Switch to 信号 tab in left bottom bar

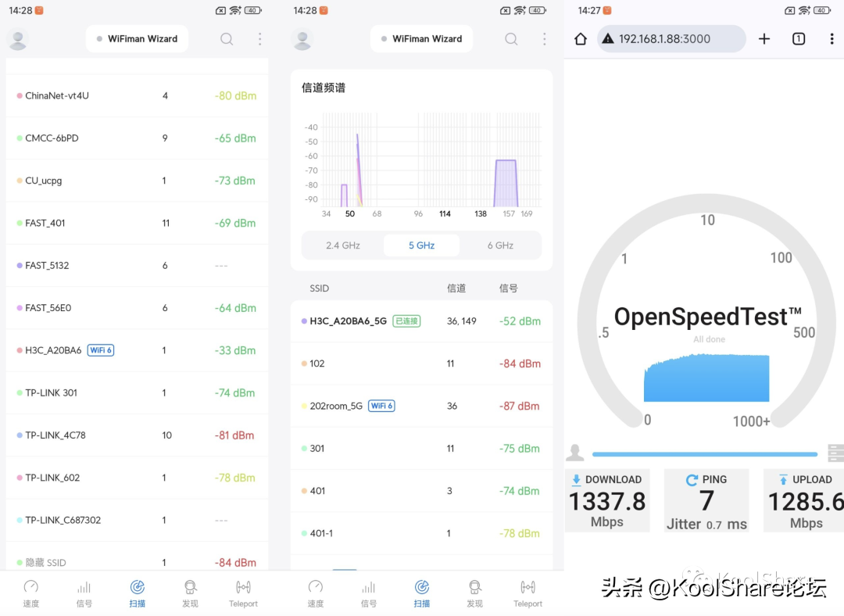(84, 593)
